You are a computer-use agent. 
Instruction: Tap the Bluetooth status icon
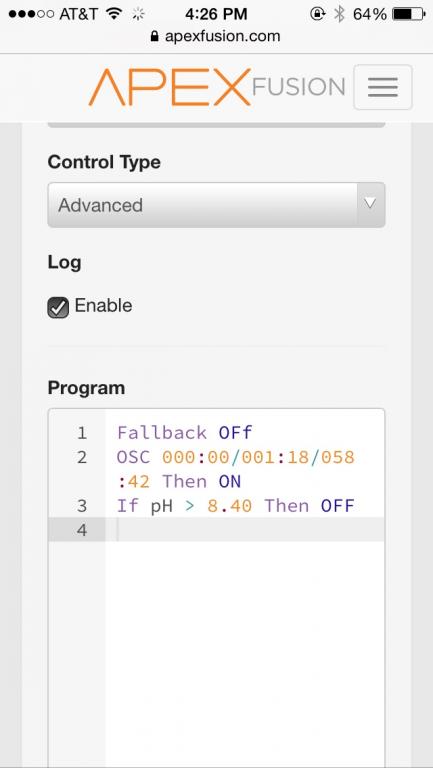[339, 14]
